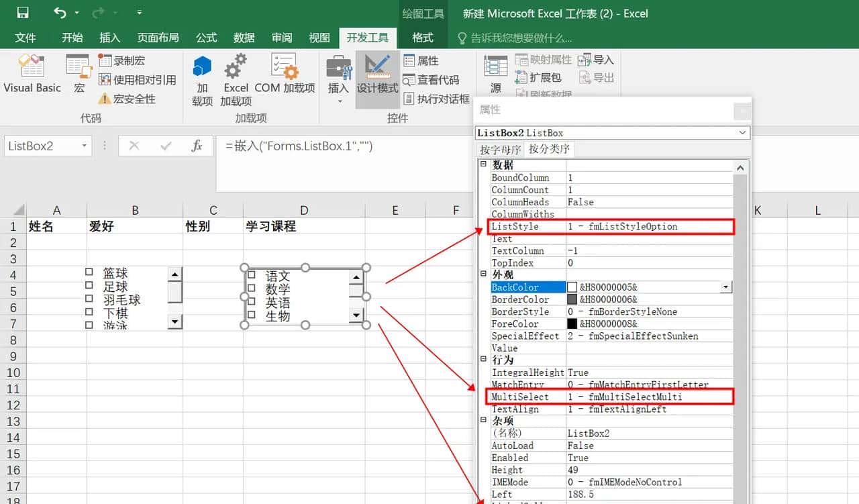Select the 导入 (Import) XML icon
Screen dimensions: 859x504
pyautogui.click(x=596, y=60)
